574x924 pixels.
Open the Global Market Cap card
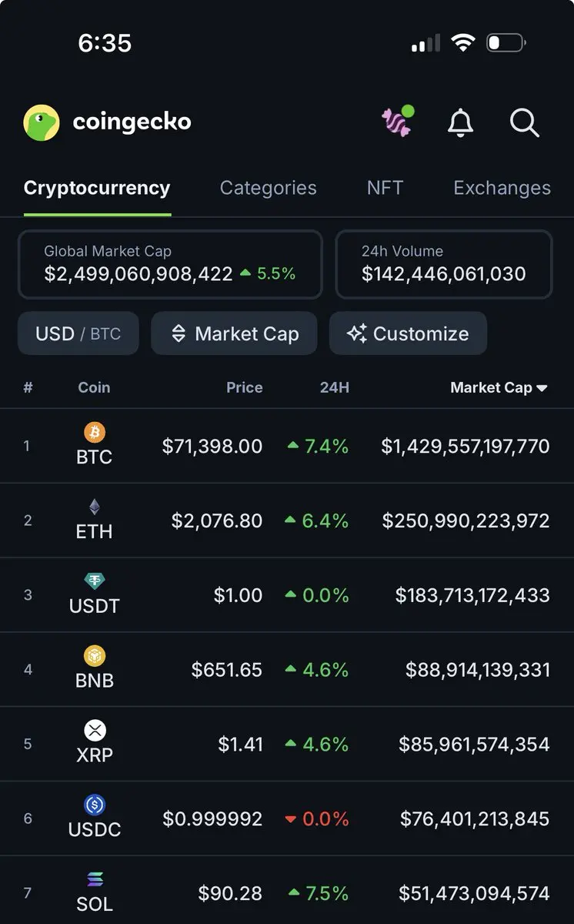(x=170, y=264)
